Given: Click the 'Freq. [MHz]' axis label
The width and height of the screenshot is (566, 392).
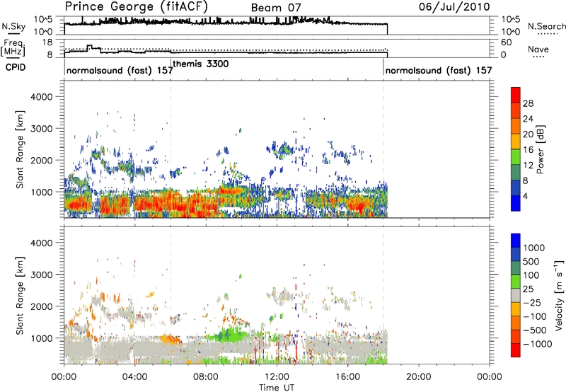Looking at the screenshot, I should point(13,47).
